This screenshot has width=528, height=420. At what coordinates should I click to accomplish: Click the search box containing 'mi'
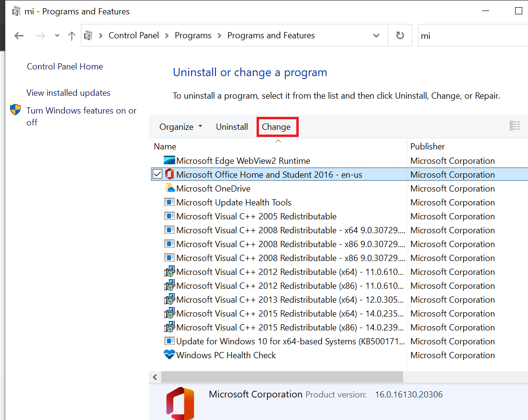pos(473,35)
